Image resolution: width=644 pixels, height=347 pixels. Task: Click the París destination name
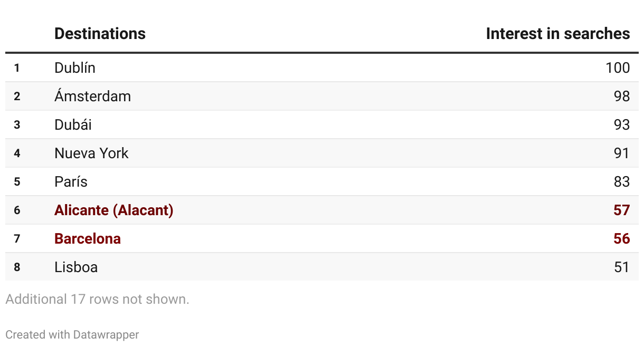(71, 181)
